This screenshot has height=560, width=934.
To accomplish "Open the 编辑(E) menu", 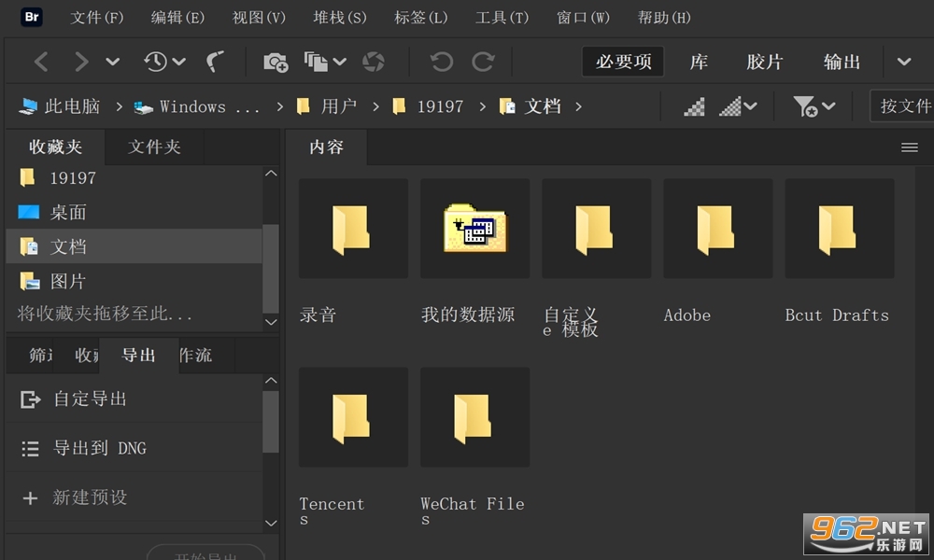I will [177, 17].
